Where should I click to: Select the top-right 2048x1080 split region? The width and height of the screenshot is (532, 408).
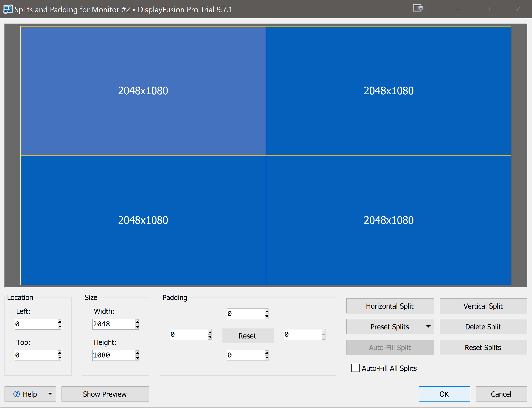(x=388, y=91)
